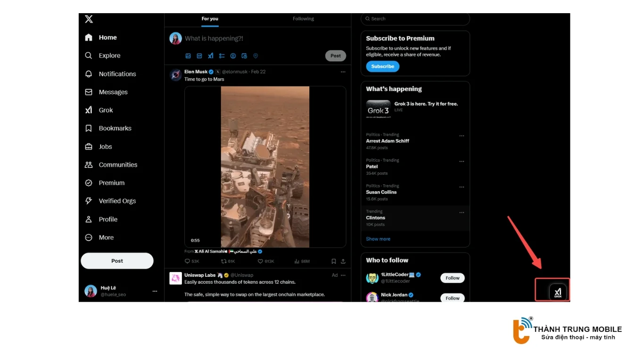This screenshot has height=362, width=644.
Task: Open the floating Grok button in corner
Action: [x=558, y=292]
